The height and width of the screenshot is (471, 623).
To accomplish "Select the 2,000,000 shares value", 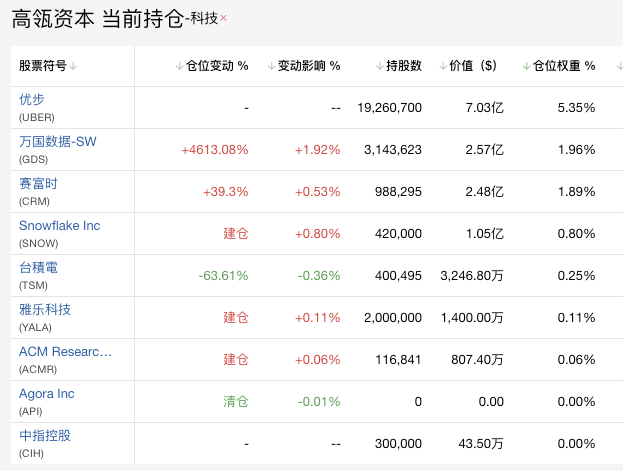I will click(393, 318).
